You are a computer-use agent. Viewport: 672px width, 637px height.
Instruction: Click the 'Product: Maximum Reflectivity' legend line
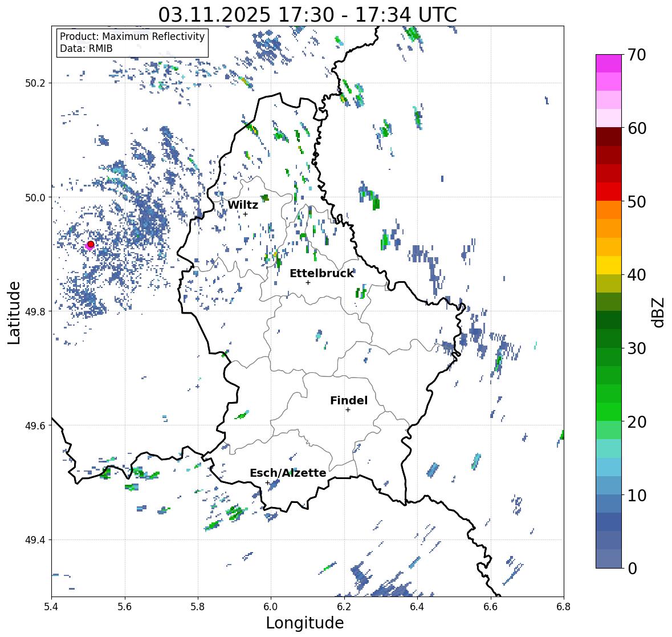[x=132, y=36]
